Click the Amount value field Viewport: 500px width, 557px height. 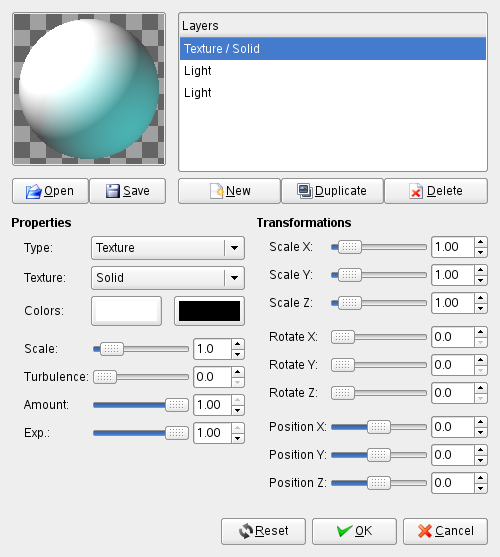click(x=213, y=405)
